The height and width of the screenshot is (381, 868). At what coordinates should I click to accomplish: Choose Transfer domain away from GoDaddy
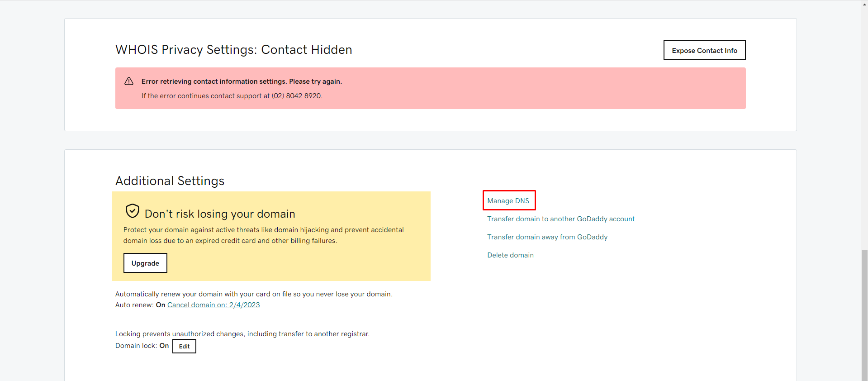pyautogui.click(x=547, y=237)
